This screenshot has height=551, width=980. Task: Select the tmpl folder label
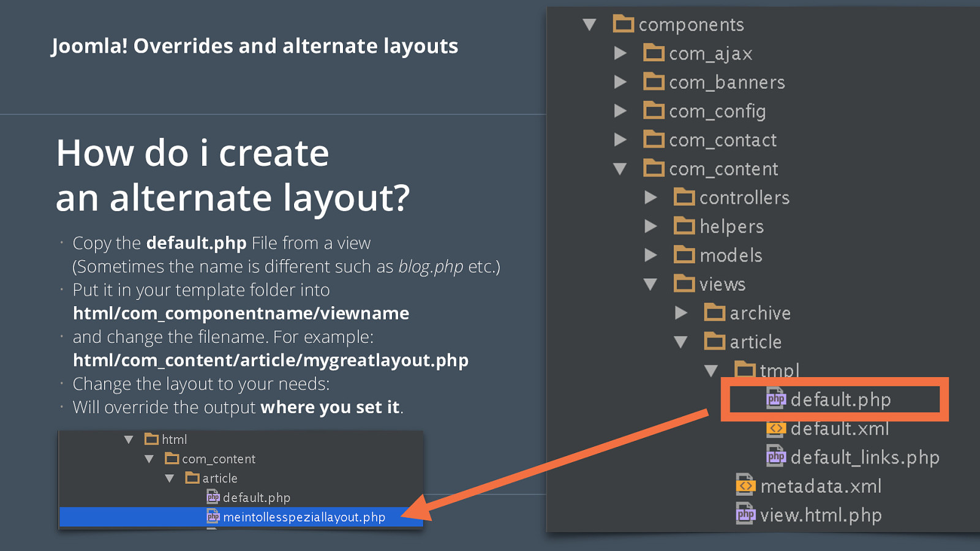[x=780, y=370]
